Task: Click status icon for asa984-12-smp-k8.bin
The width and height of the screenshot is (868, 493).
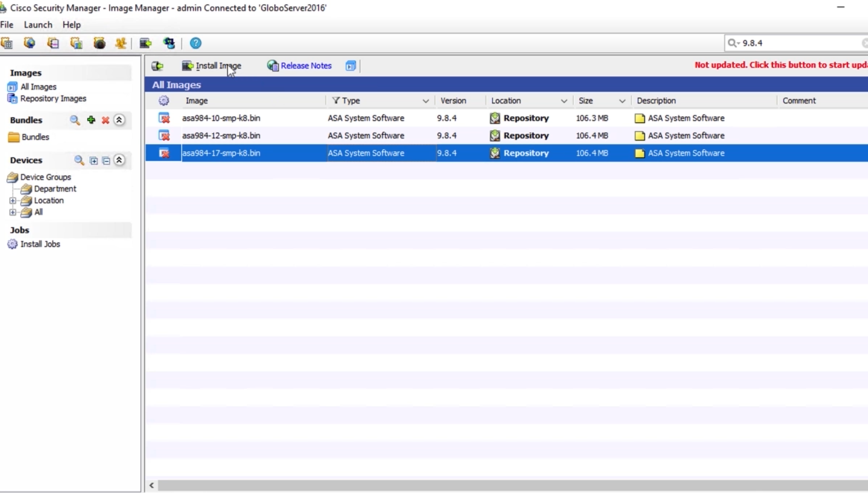Action: [164, 136]
